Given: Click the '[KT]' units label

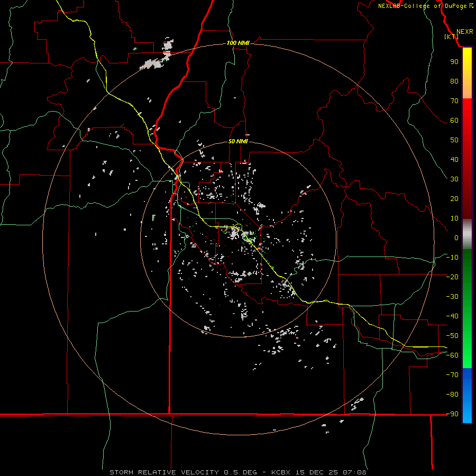Looking at the screenshot, I should (x=452, y=36).
